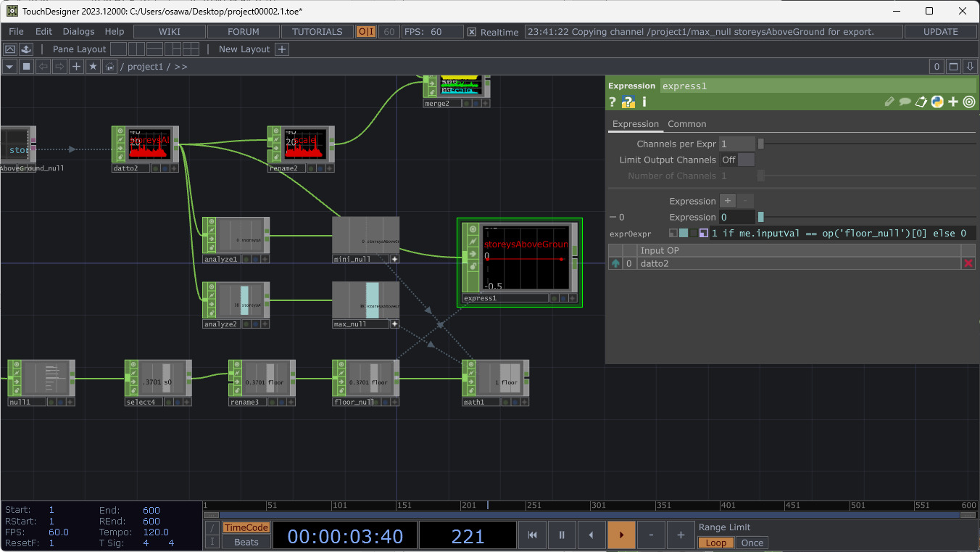Open the WIKI link button
Viewport: 980px width, 552px height.
(170, 32)
